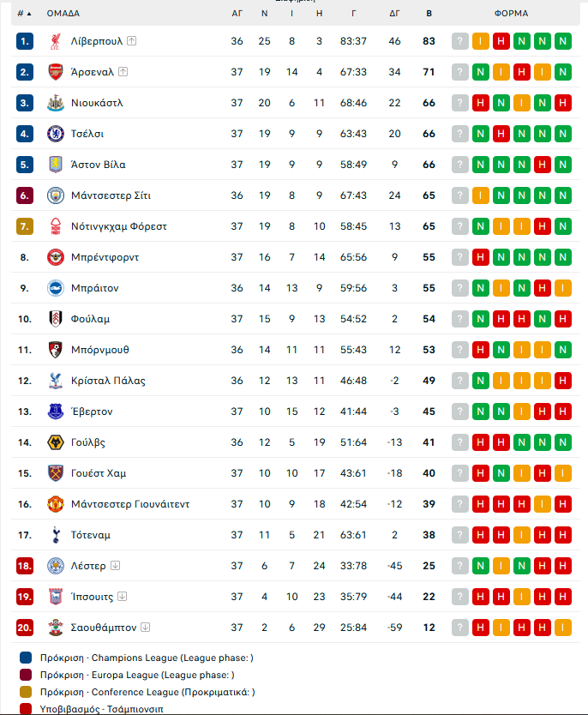Viewport: 588px width, 715px height.
Task: Sort standings by ΟΜΑΔΑ column header
Action: (63, 14)
